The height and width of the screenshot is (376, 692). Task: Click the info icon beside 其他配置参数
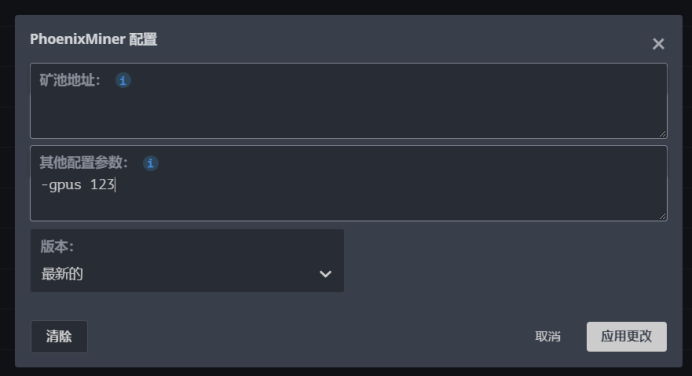pos(150,163)
